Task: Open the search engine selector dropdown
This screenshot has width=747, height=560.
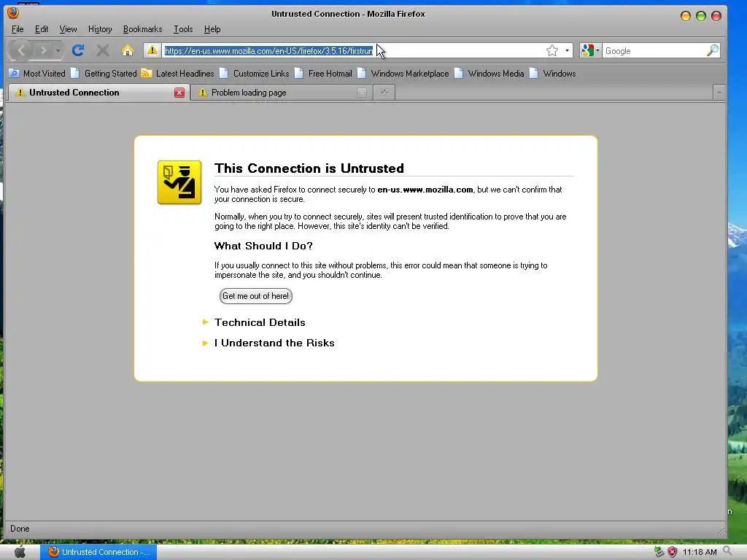Action: pos(590,50)
